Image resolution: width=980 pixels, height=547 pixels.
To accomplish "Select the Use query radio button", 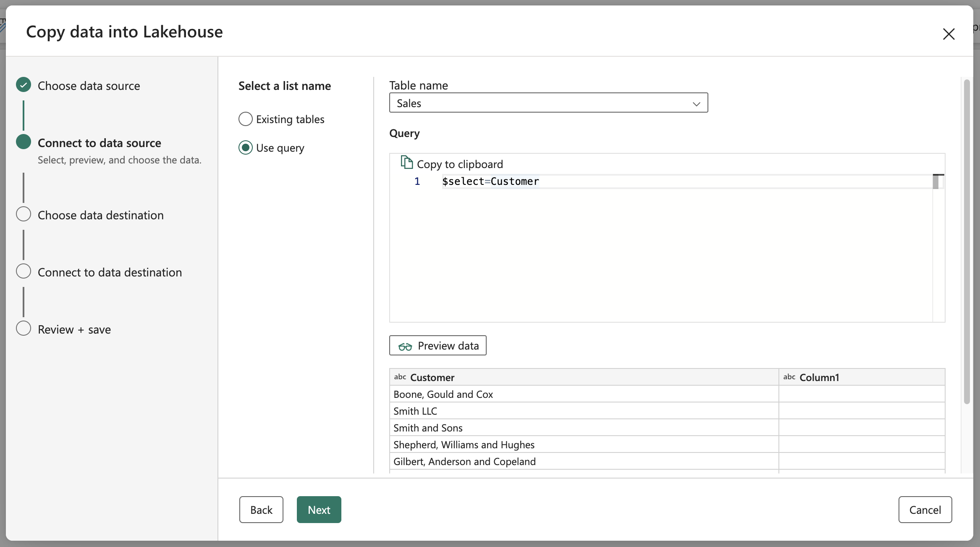I will pyautogui.click(x=245, y=146).
